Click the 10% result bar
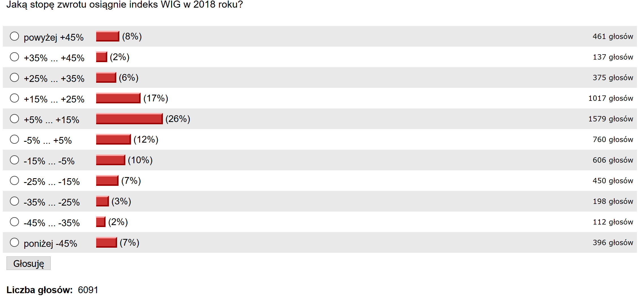Screen dimensions: 644x305 [111, 160]
